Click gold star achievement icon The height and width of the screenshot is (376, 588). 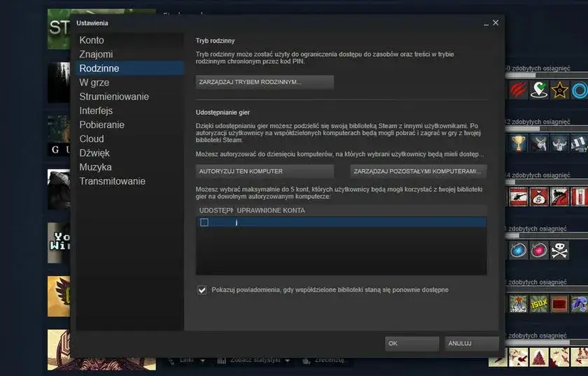559,90
